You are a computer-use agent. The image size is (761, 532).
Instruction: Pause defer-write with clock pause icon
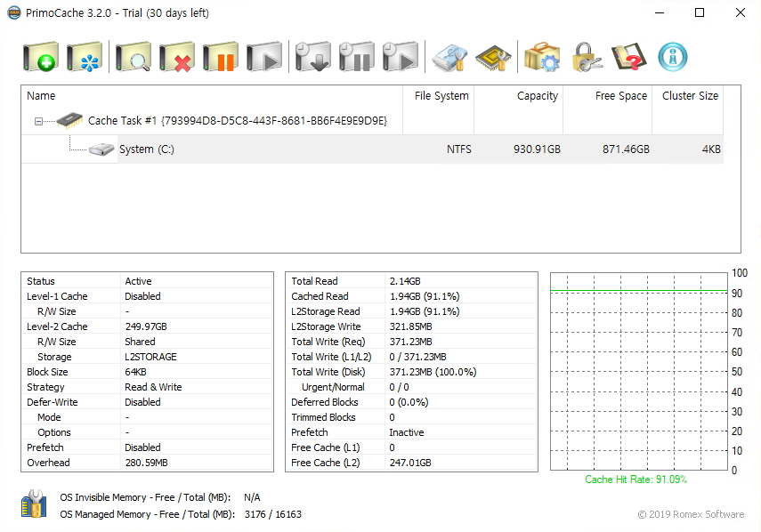(357, 57)
